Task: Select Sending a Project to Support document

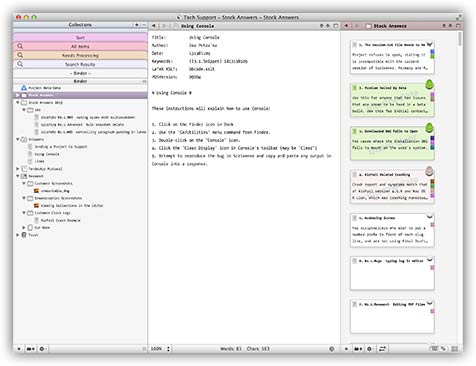Action: point(61,147)
